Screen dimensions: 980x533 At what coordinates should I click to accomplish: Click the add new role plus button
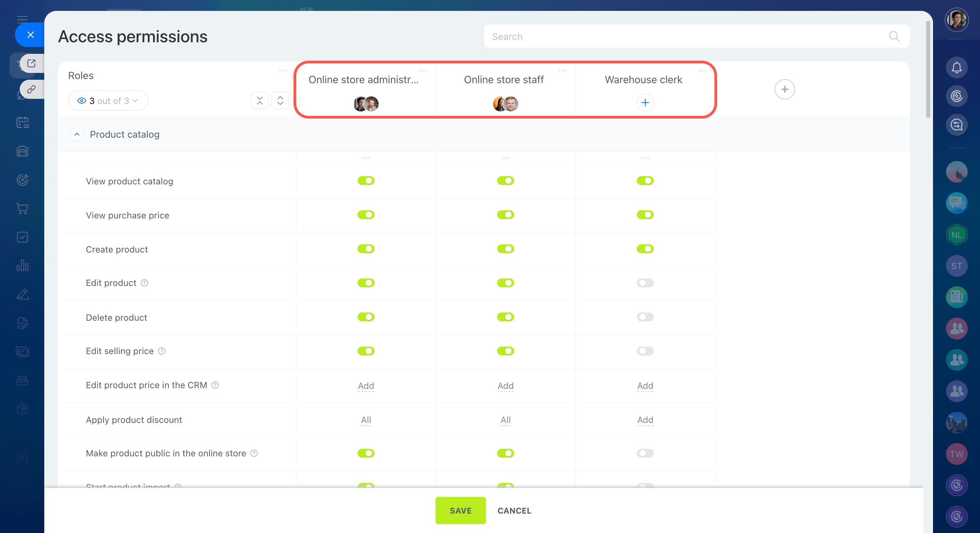point(784,90)
